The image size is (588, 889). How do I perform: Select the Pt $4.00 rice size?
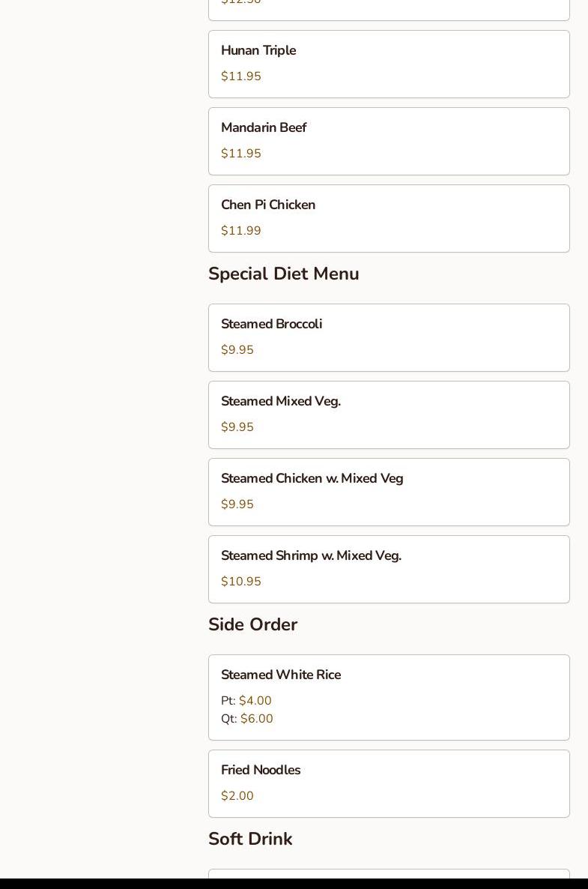pyautogui.click(x=246, y=701)
